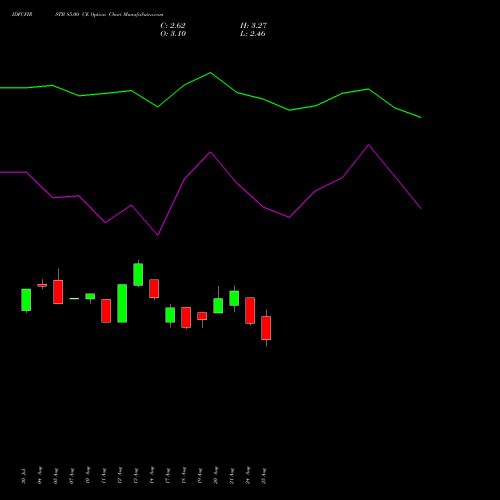Click the 11 Aug date axis label
The image size is (500, 500).
pyautogui.click(x=104, y=476)
